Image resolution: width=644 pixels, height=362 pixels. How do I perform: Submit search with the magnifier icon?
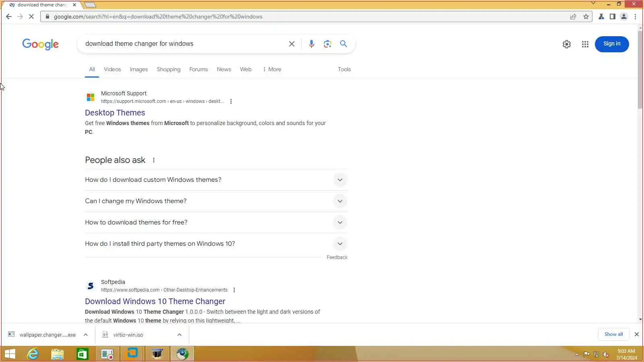tap(343, 44)
